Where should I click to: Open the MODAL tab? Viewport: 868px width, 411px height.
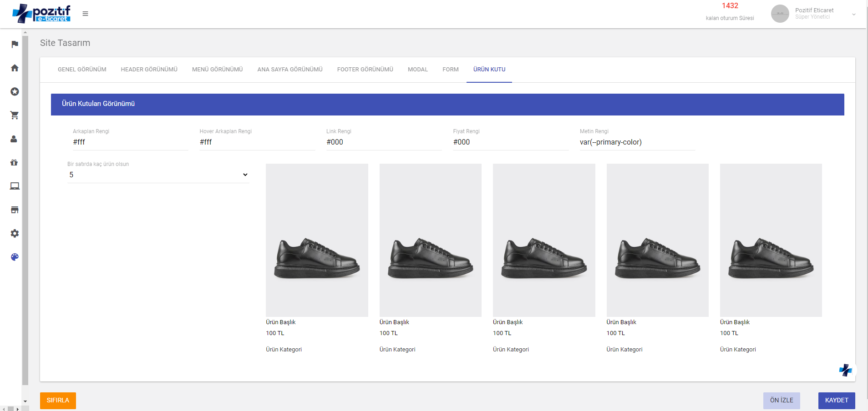tap(417, 70)
